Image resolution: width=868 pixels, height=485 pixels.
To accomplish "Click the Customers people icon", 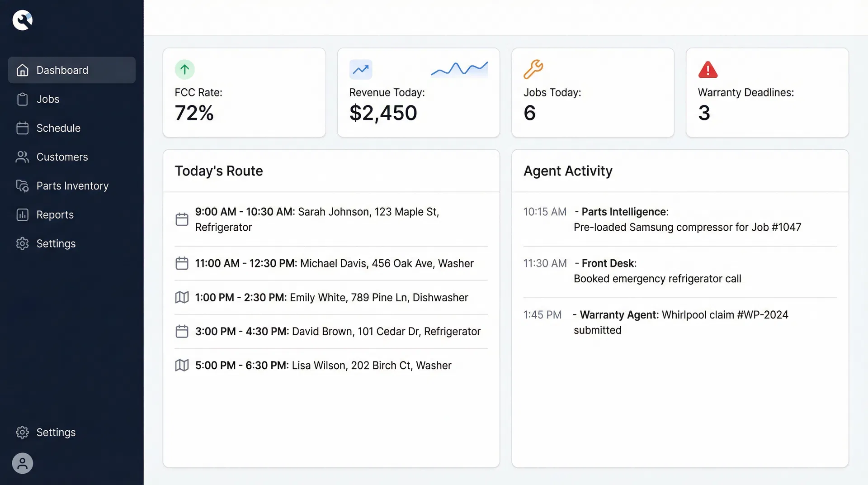I will click(x=22, y=157).
